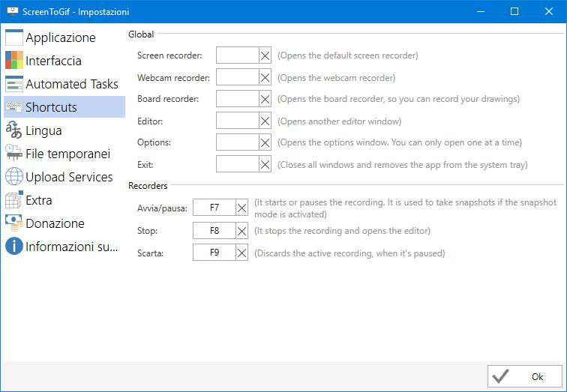Click the Screen recorder: label
The height and width of the screenshot is (392, 567).
click(x=169, y=55)
